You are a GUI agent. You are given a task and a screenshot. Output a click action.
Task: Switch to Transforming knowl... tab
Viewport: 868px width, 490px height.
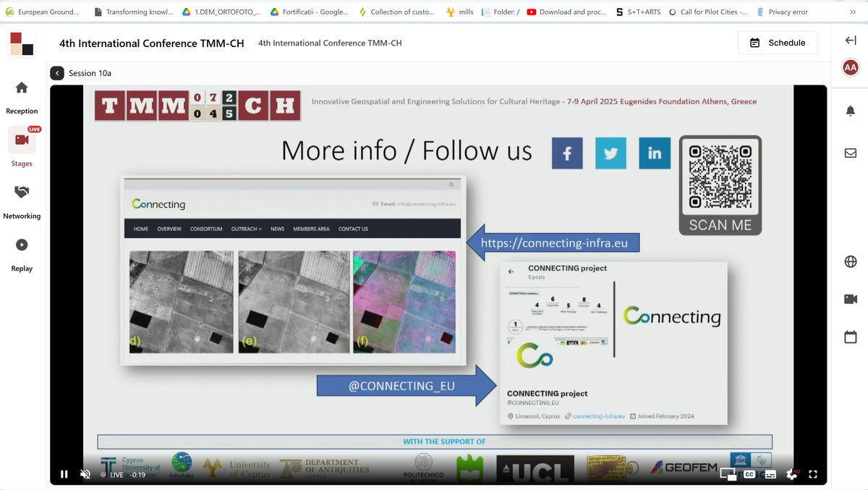point(133,12)
